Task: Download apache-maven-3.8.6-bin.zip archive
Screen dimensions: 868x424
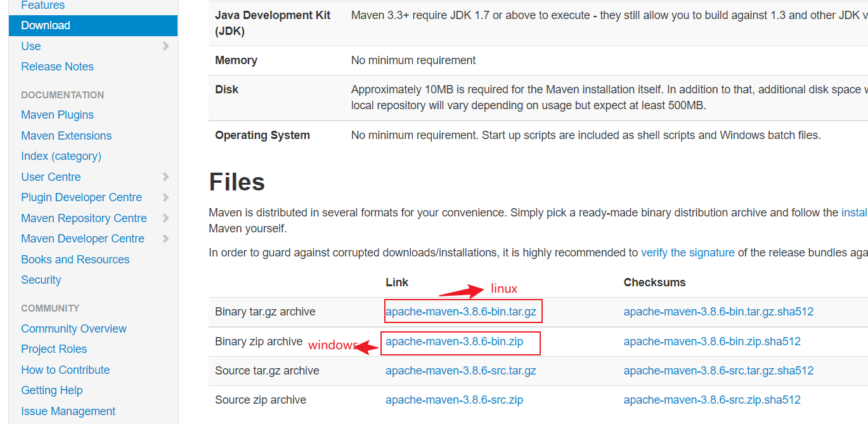Action: [454, 341]
